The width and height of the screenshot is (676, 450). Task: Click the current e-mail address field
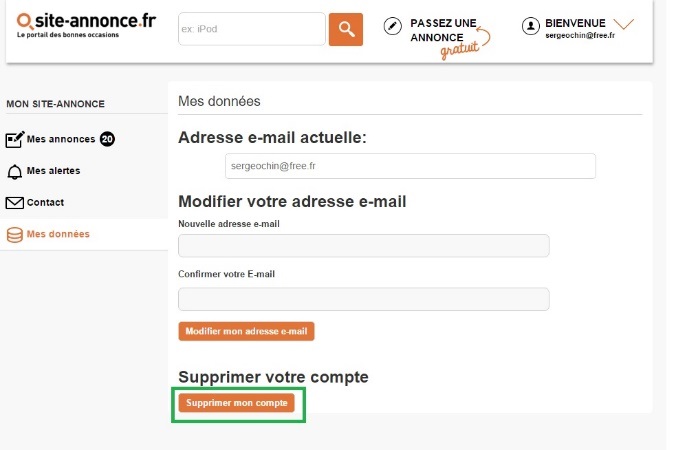point(410,166)
